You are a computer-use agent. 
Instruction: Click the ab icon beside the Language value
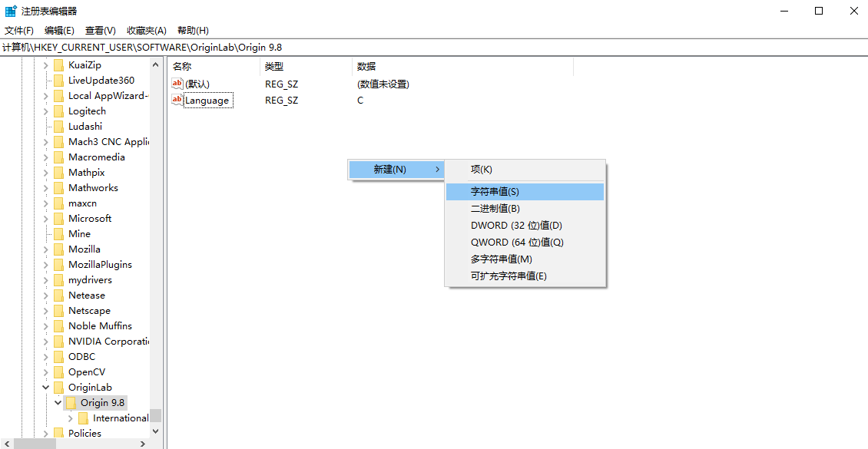pyautogui.click(x=177, y=100)
